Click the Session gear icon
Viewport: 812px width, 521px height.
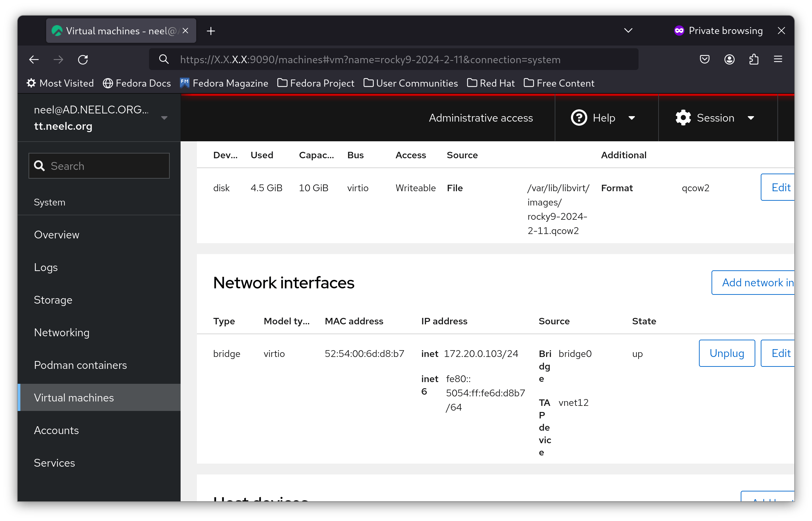683,118
